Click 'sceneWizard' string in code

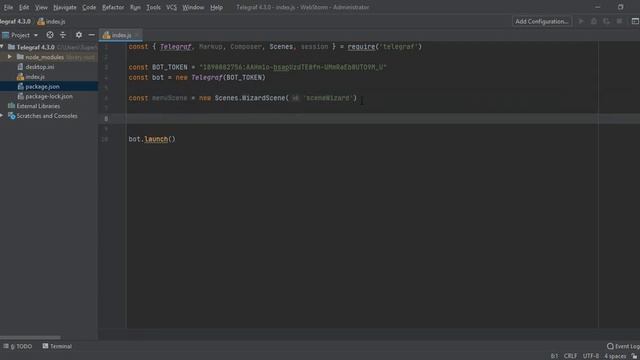328,98
